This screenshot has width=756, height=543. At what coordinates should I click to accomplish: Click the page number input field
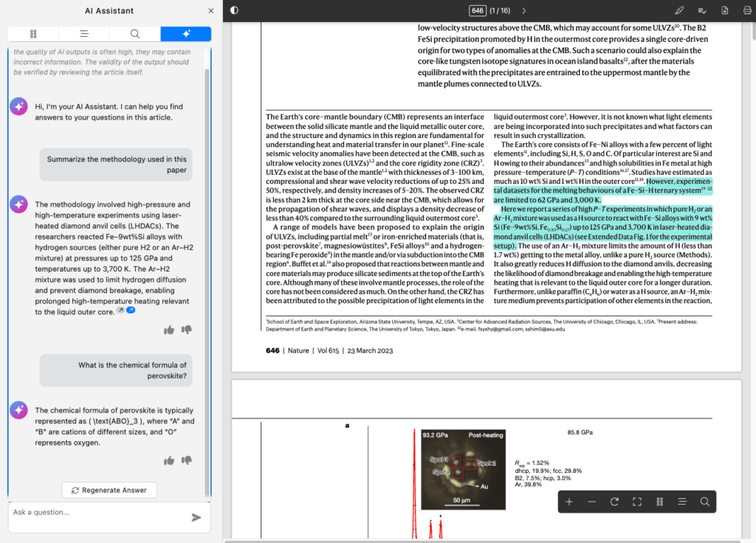pos(478,10)
